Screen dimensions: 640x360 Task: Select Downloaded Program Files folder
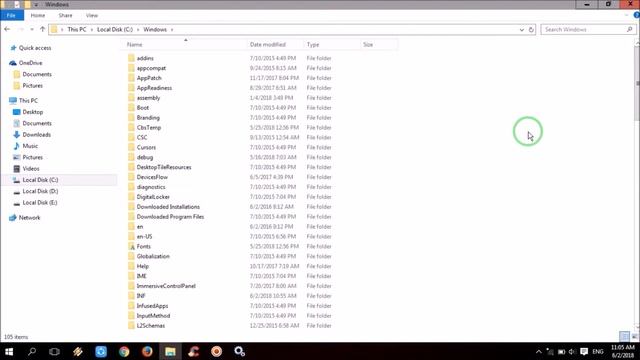point(170,217)
